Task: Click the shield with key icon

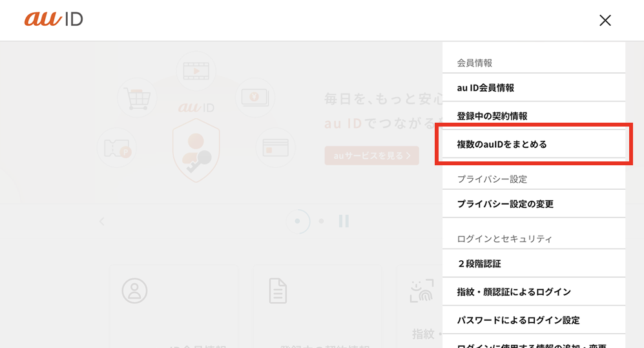Action: tap(196, 149)
